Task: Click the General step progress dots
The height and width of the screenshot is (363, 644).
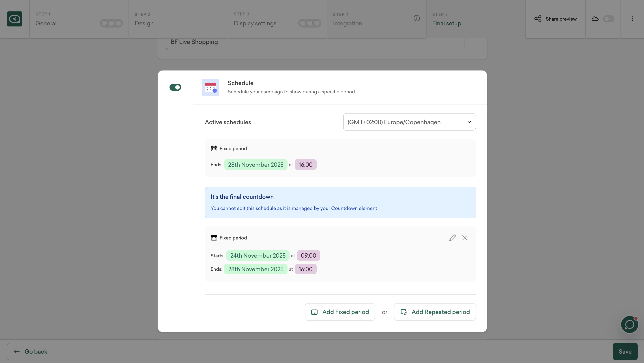Action: [x=111, y=23]
